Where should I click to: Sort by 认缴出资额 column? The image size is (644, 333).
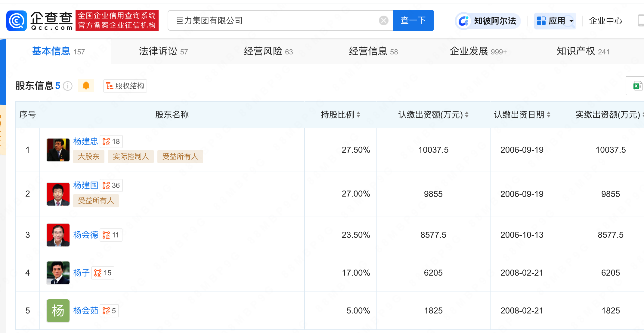pyautogui.click(x=467, y=115)
